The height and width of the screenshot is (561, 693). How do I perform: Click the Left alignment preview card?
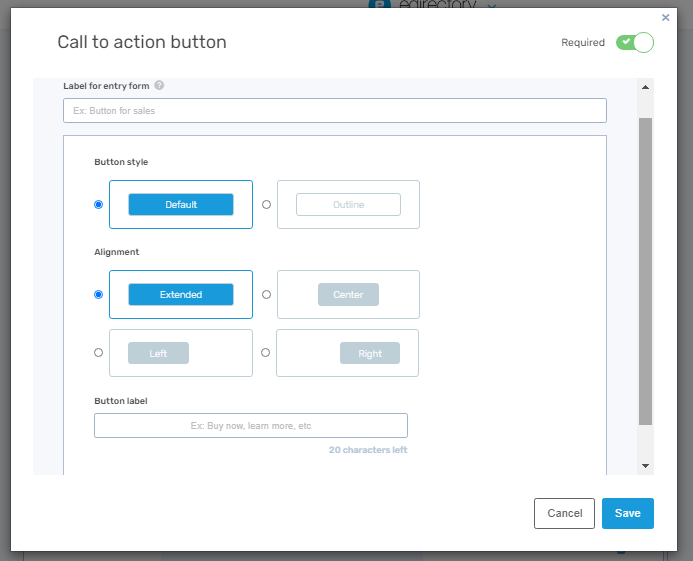pyautogui.click(x=181, y=353)
